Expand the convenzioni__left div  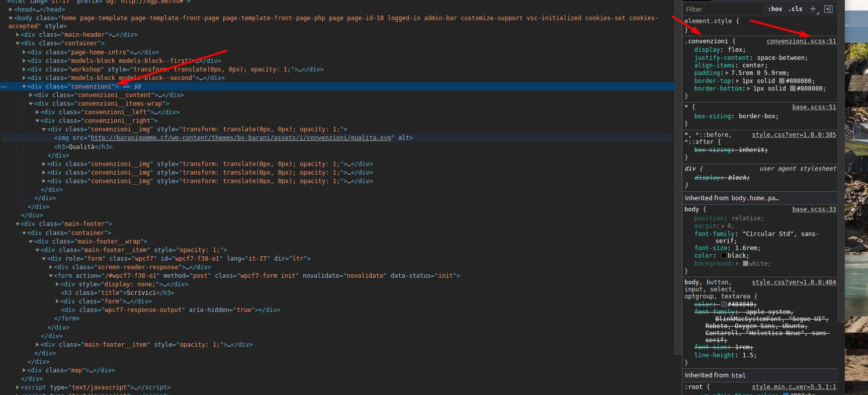click(37, 112)
